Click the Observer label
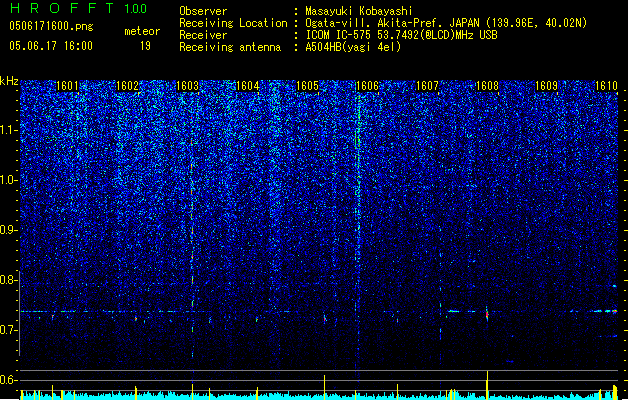This screenshot has width=629, height=400. click(203, 11)
